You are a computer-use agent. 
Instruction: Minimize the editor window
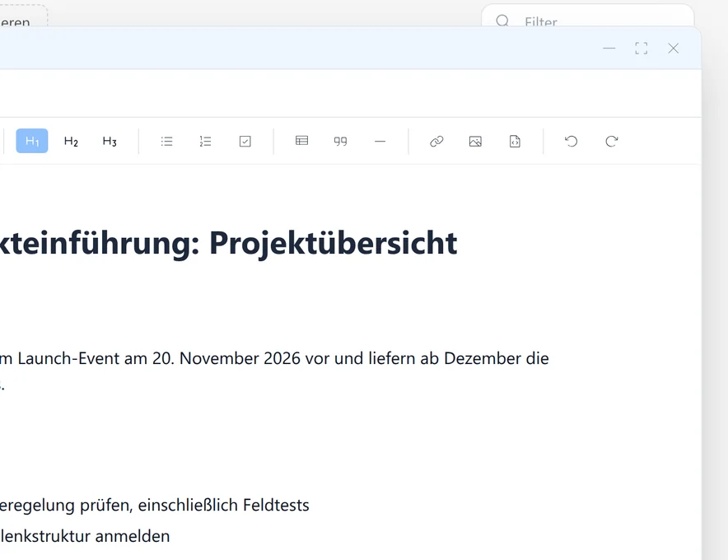pyautogui.click(x=609, y=49)
